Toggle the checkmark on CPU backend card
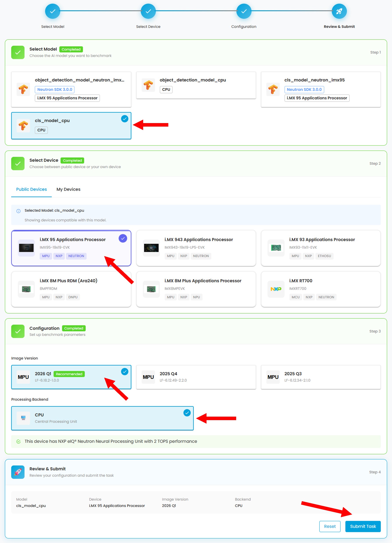Image resolution: width=392 pixels, height=543 pixels. click(x=187, y=413)
